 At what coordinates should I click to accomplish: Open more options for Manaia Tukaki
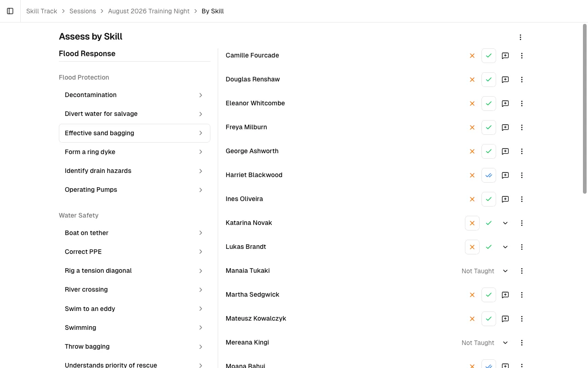point(522,271)
